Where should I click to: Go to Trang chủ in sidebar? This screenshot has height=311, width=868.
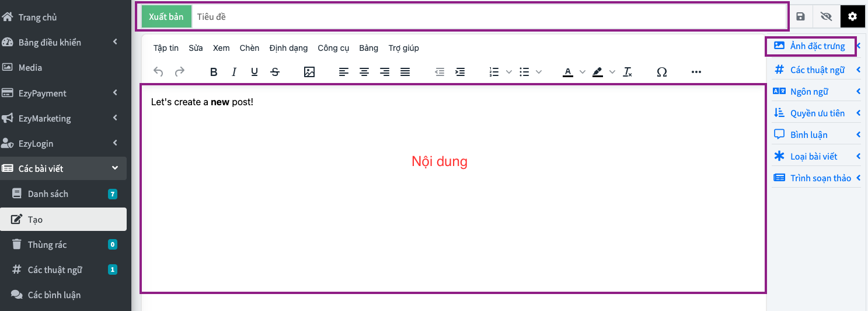pyautogui.click(x=63, y=17)
